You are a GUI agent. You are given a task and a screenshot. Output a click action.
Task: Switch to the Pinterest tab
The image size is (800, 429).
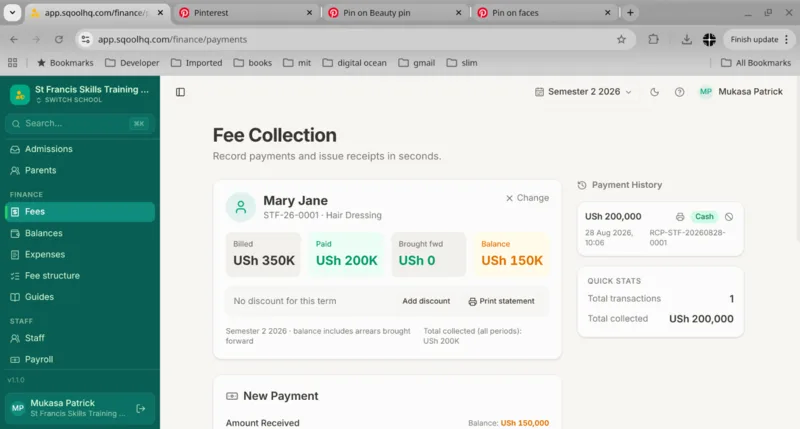point(245,13)
